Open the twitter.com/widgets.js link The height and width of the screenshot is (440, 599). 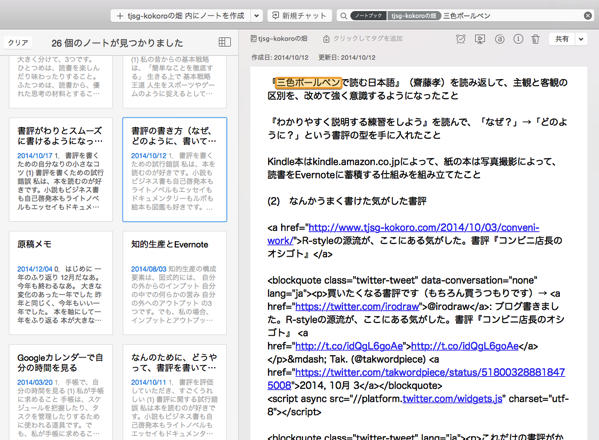coord(452,399)
